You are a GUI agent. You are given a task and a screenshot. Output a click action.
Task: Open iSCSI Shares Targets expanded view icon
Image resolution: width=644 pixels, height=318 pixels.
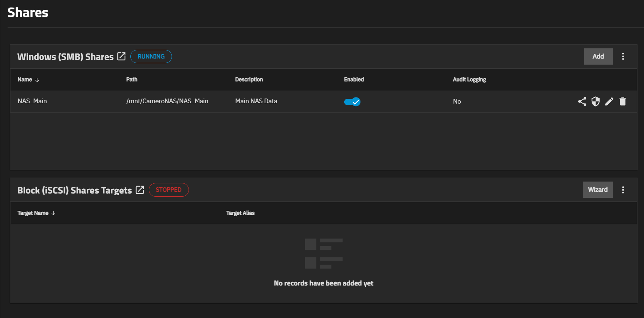140,190
